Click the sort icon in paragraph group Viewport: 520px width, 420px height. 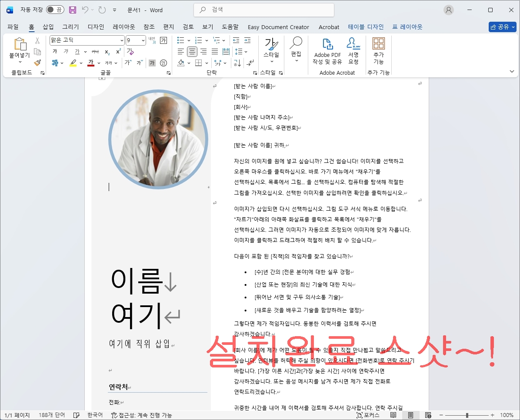[237, 63]
